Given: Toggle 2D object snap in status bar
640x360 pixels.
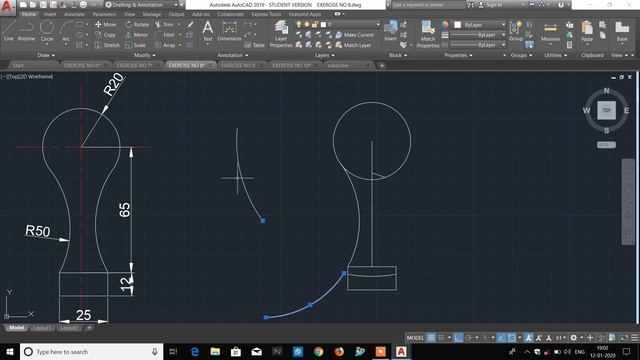Looking at the screenshot, I should 511,338.
